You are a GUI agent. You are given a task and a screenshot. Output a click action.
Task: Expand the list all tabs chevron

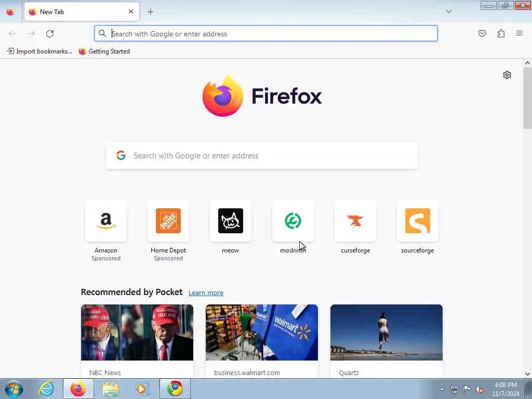coord(448,11)
